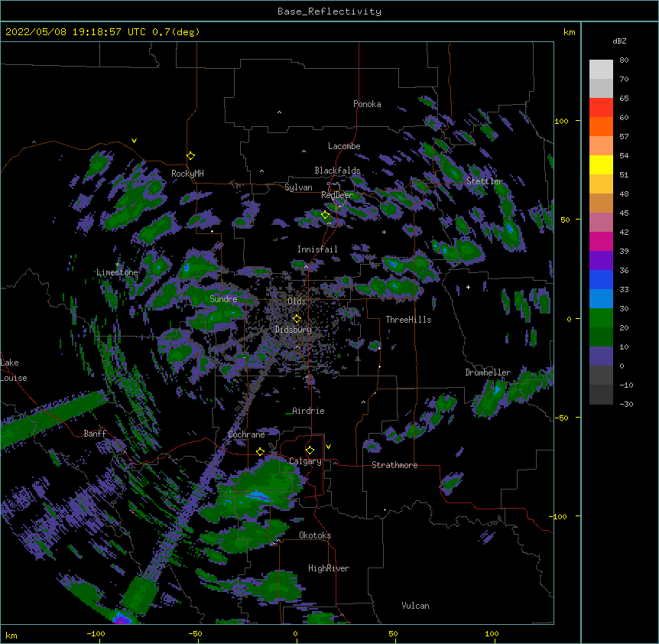Screen dimensions: 659x644
Task: Pick the bright yellow swatch in dBZ legend
Action: [x=601, y=164]
